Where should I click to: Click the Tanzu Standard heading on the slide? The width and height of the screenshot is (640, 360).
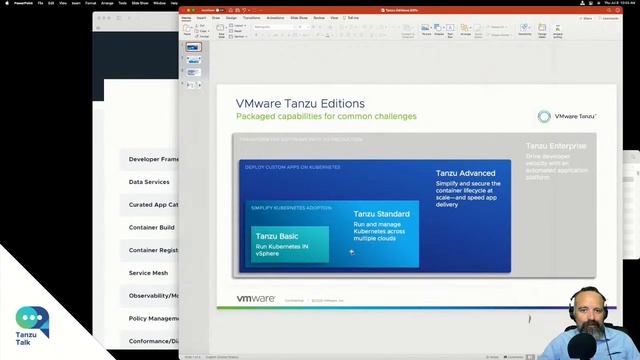(381, 214)
